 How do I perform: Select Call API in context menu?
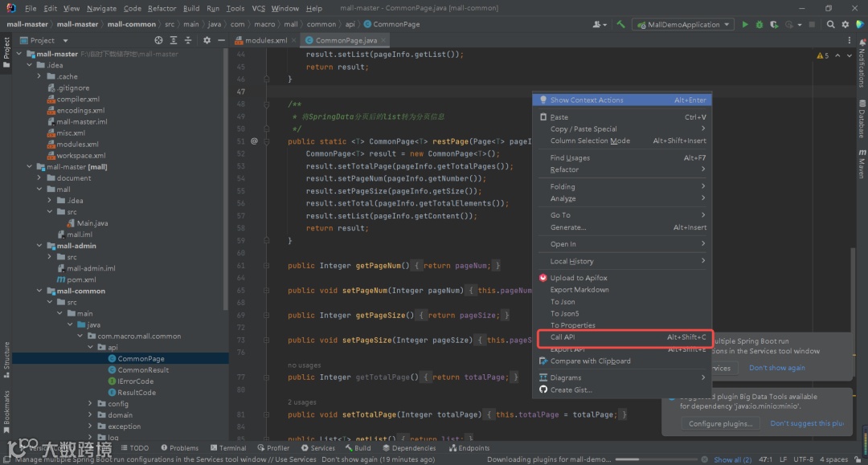click(563, 337)
